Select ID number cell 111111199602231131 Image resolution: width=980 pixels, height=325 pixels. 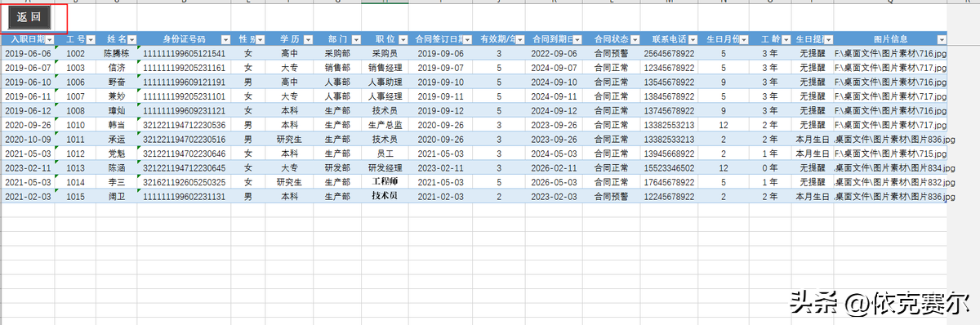[x=185, y=196]
